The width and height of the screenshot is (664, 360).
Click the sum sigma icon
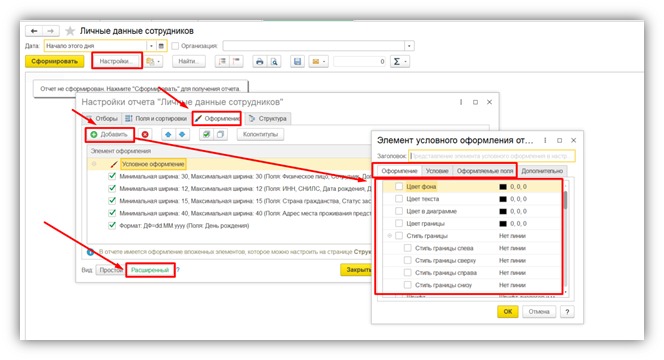pyautogui.click(x=397, y=61)
